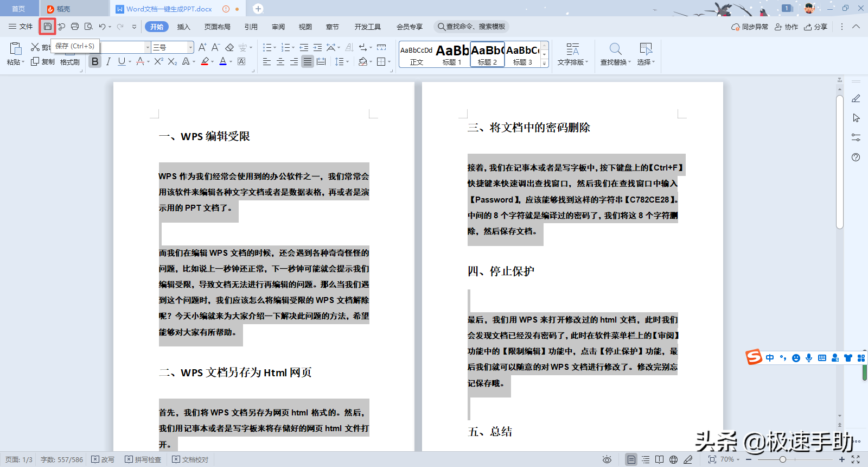Toggle eye protection mode in status bar
Image resolution: width=868 pixels, height=467 pixels.
point(607,459)
